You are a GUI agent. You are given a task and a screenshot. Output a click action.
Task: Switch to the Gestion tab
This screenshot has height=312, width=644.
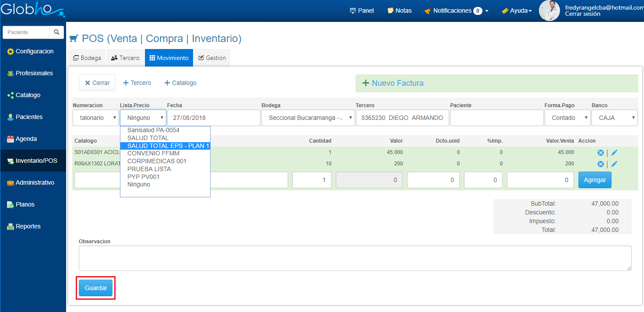click(212, 58)
